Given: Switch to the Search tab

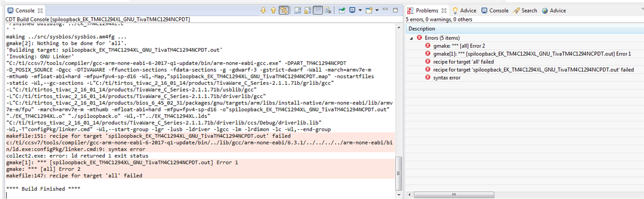Looking at the screenshot, I should click(x=525, y=10).
